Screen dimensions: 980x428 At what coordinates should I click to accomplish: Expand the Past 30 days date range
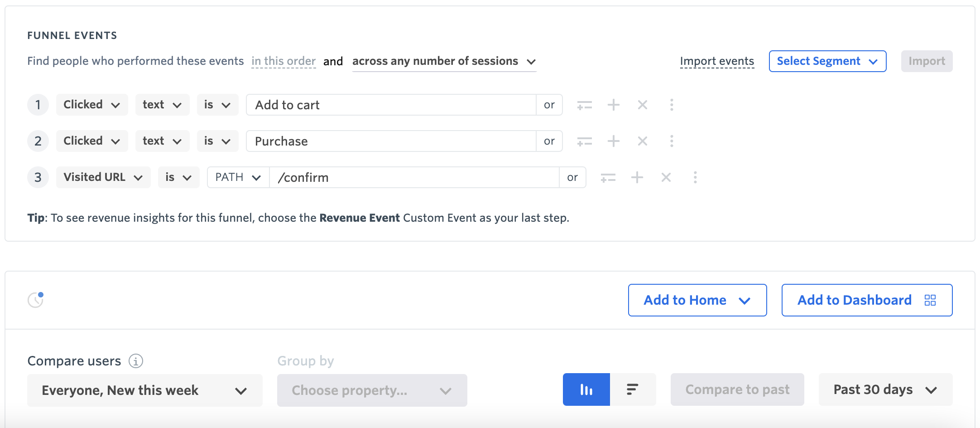click(x=885, y=389)
